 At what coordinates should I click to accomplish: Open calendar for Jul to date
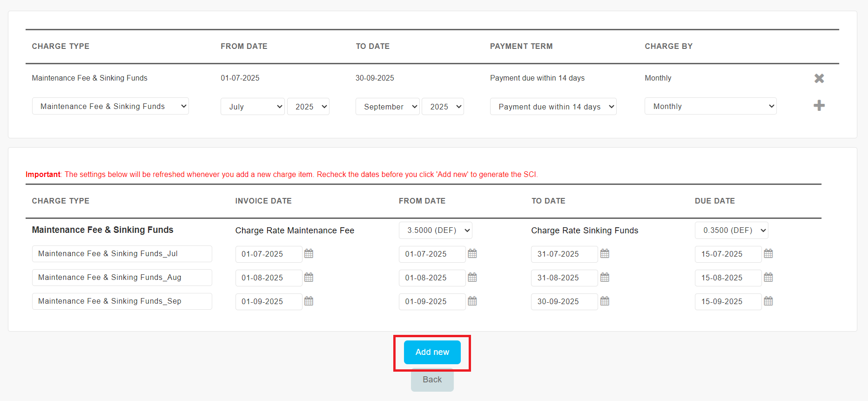(605, 253)
